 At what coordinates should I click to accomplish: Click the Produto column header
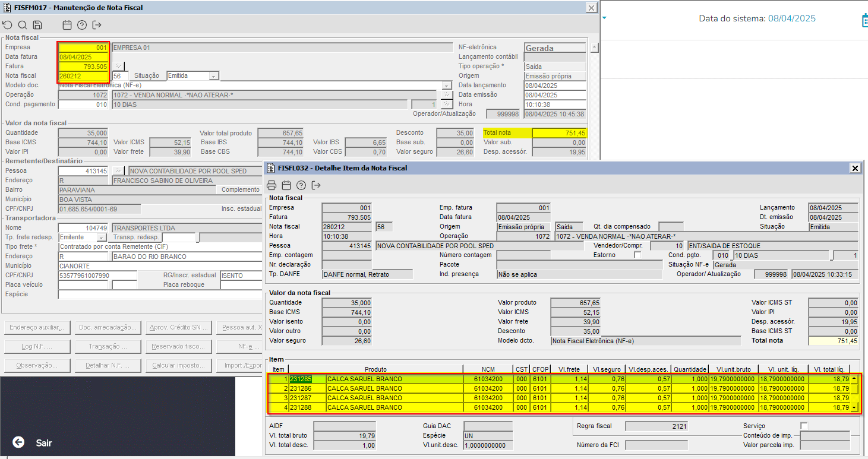[375, 369]
